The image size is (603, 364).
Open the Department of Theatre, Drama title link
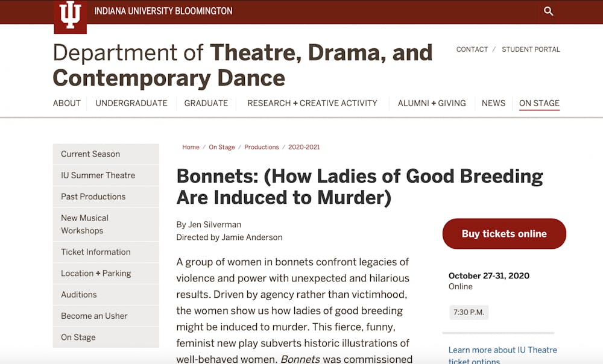coord(242,65)
